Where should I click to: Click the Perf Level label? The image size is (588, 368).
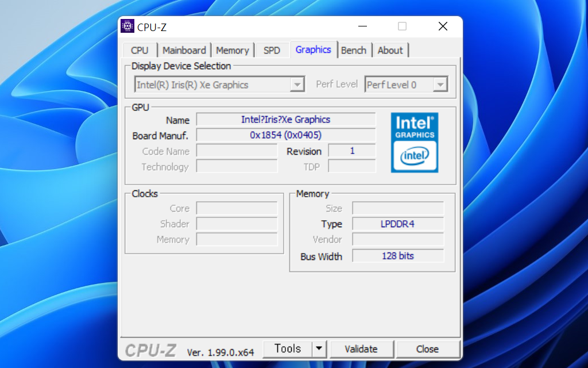(336, 84)
